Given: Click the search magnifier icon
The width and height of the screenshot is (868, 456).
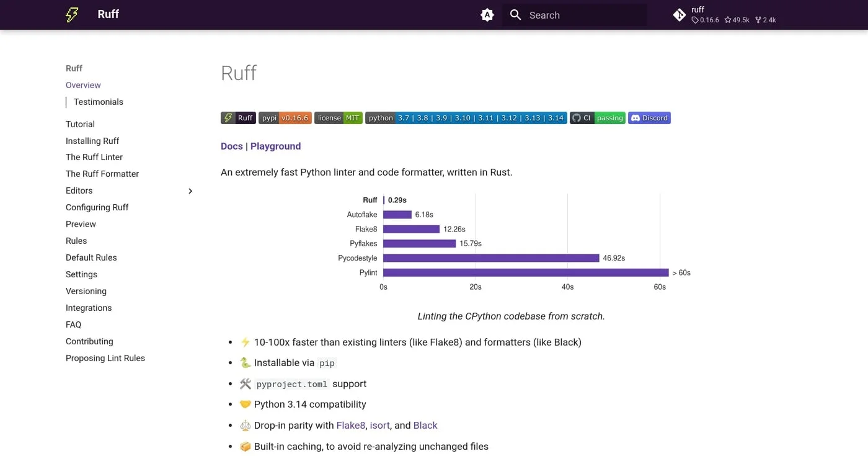Looking at the screenshot, I should tap(515, 15).
